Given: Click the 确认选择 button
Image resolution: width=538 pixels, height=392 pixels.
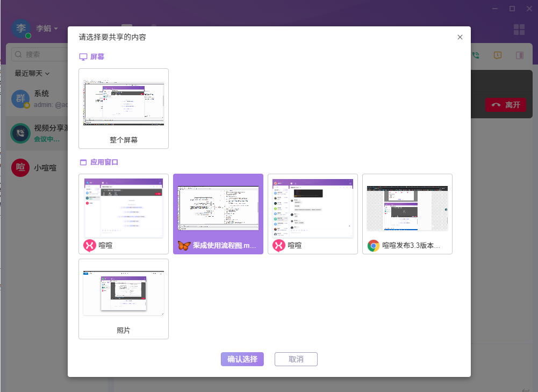Looking at the screenshot, I should (x=242, y=359).
